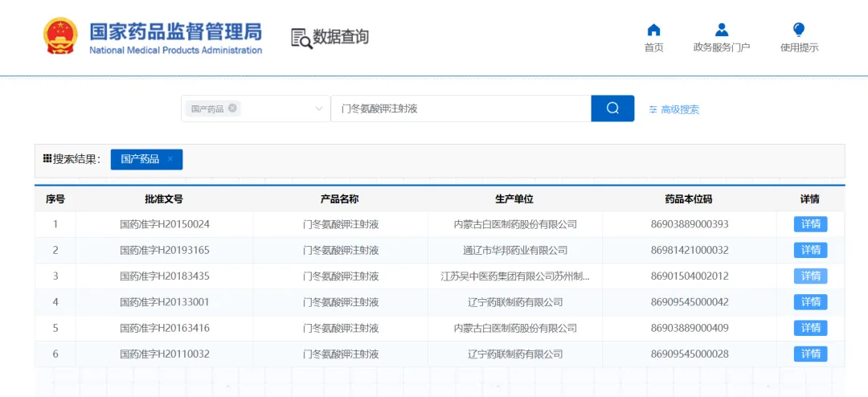The image size is (868, 397).
Task: Open 详情 for 国药准字H20150024
Action: pyautogui.click(x=810, y=224)
